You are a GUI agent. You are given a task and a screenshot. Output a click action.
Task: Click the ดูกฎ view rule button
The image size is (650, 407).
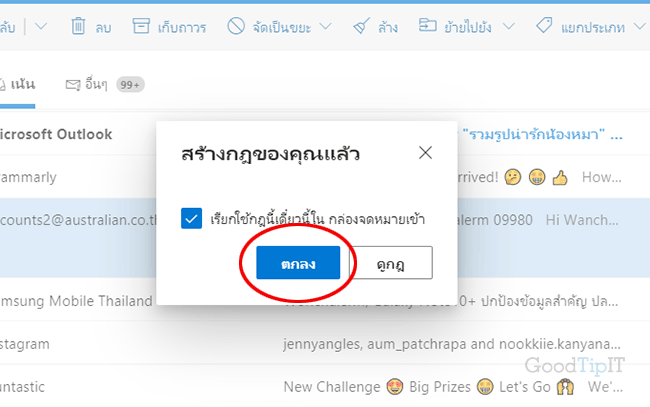tap(391, 263)
